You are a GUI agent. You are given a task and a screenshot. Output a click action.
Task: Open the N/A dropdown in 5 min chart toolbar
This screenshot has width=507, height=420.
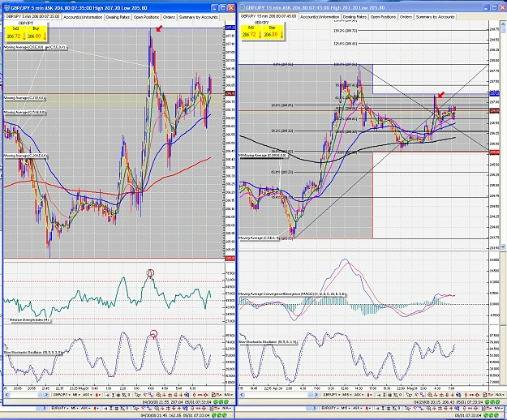tap(229, 395)
